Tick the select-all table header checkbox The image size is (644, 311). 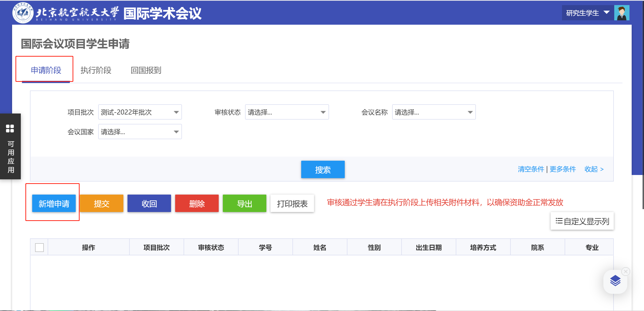click(39, 247)
